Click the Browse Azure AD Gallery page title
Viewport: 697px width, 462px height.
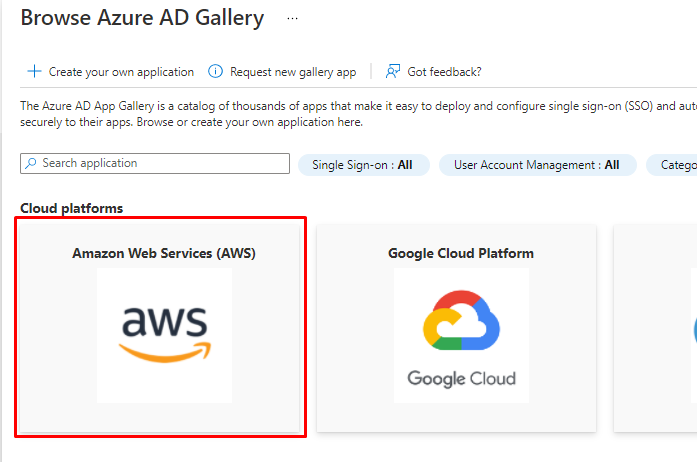pyautogui.click(x=142, y=18)
